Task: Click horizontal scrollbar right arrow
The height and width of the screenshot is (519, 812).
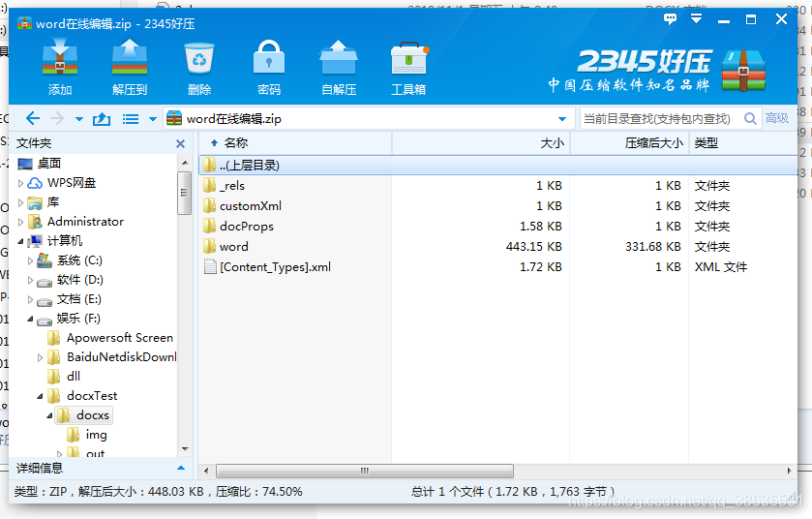Action: pyautogui.click(x=789, y=471)
